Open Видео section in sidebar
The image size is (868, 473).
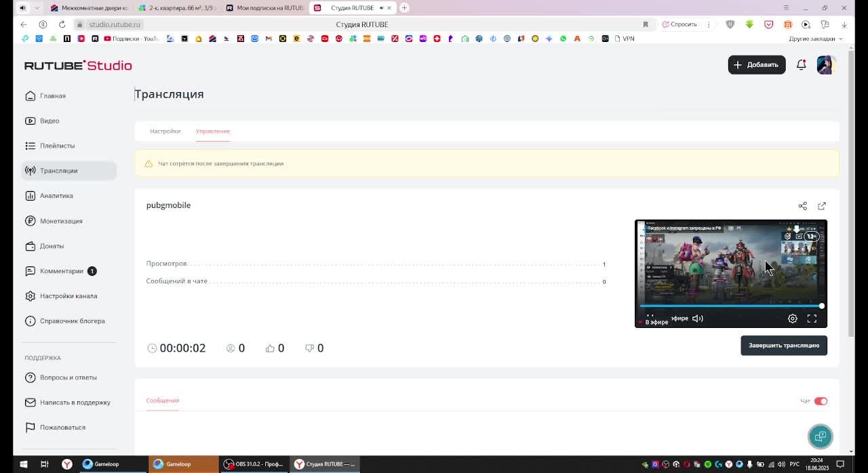coord(49,121)
